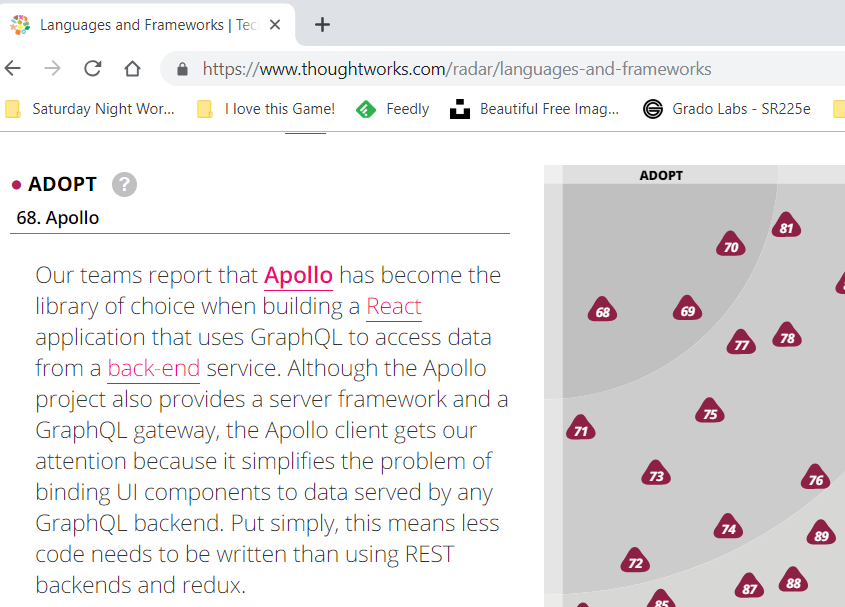Open the Feedly bookmark
The width and height of the screenshot is (845, 607).
pos(394,109)
